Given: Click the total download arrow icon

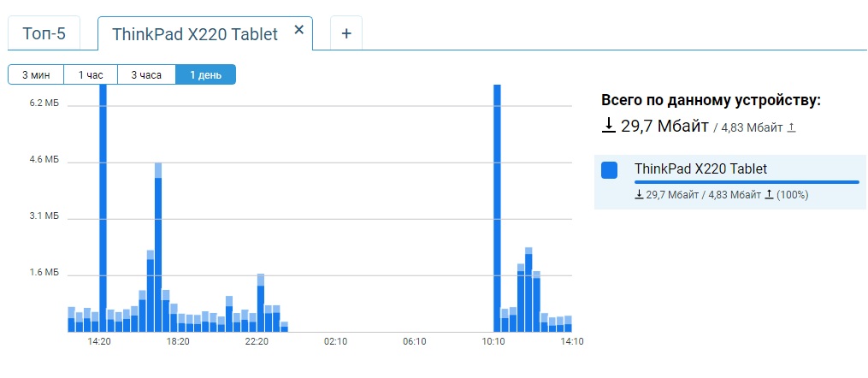Looking at the screenshot, I should coord(609,126).
